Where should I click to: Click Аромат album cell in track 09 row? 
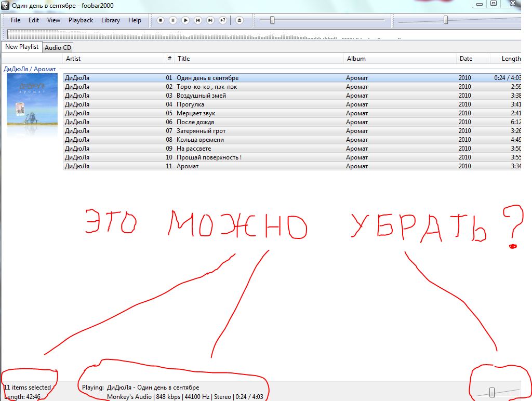(357, 149)
